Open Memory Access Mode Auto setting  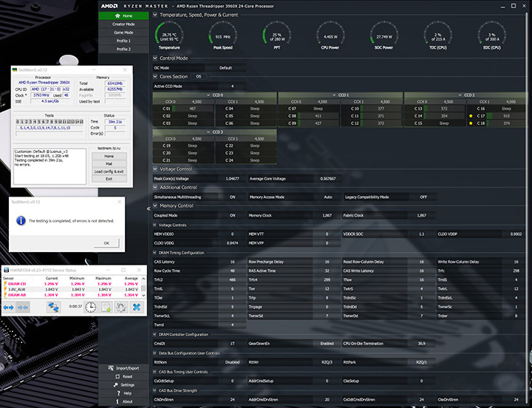coord(327,197)
